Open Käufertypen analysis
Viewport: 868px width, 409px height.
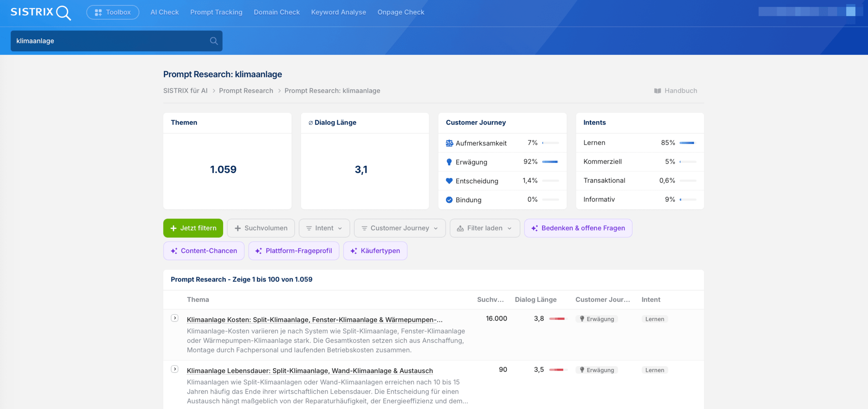coord(375,251)
